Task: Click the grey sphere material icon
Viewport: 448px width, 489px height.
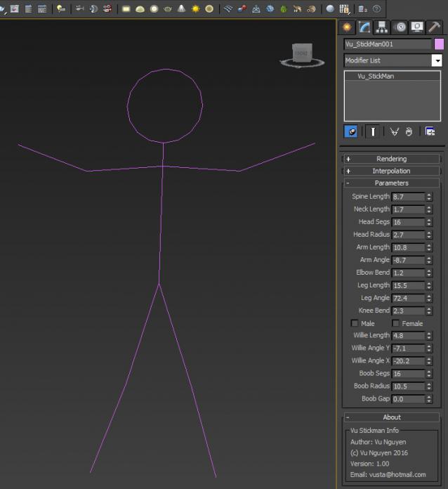Action: (x=330, y=8)
